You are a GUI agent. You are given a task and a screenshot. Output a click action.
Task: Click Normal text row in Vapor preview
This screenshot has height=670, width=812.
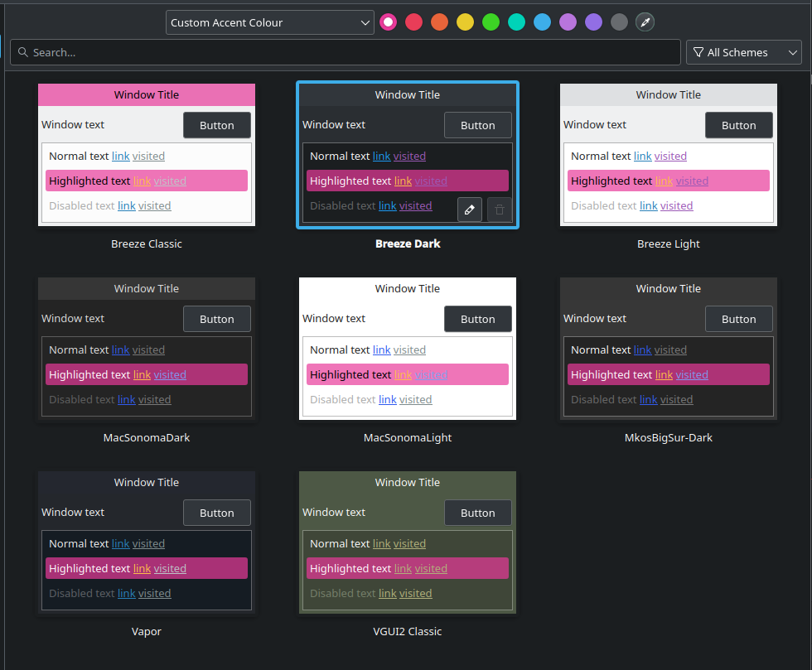tap(147, 543)
